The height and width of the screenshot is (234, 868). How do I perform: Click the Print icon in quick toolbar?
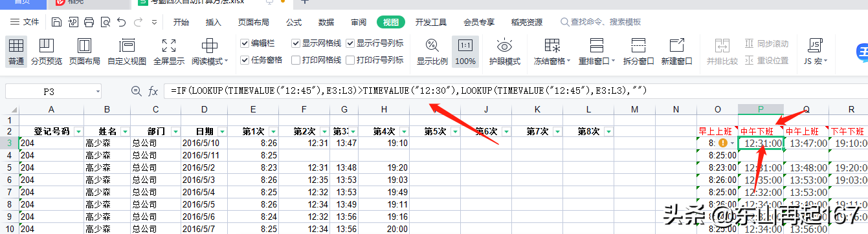[89, 23]
